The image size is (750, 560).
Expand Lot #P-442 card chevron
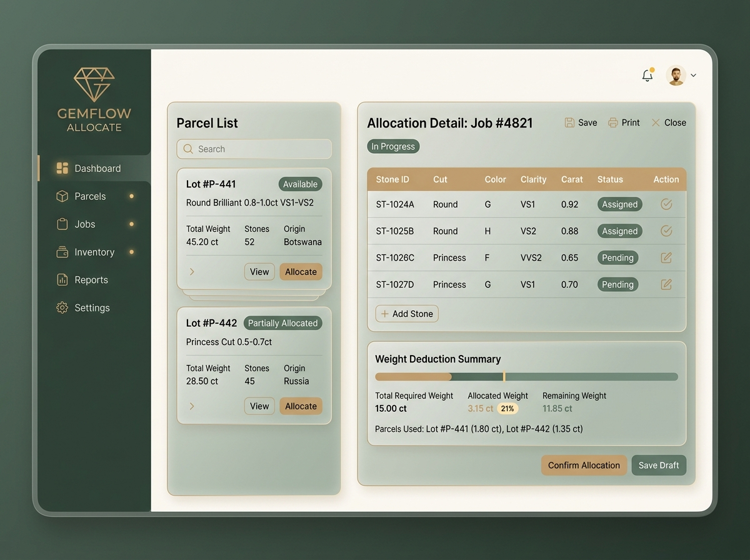click(192, 406)
